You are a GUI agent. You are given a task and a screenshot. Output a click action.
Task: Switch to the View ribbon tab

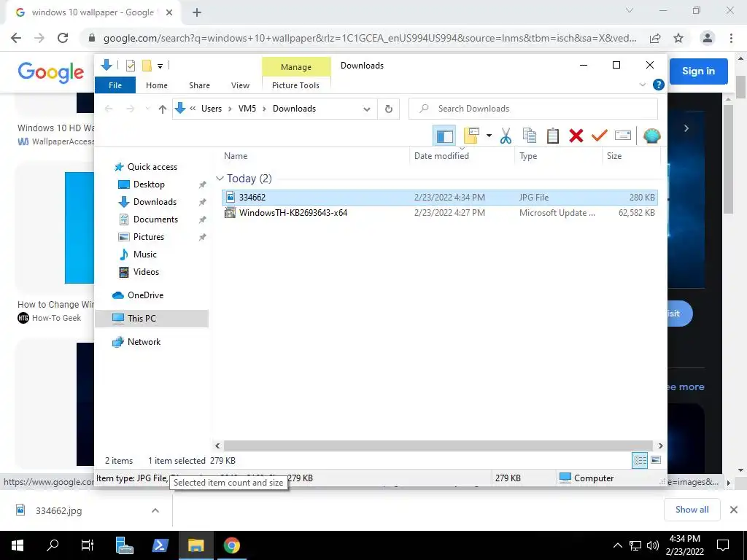click(240, 85)
